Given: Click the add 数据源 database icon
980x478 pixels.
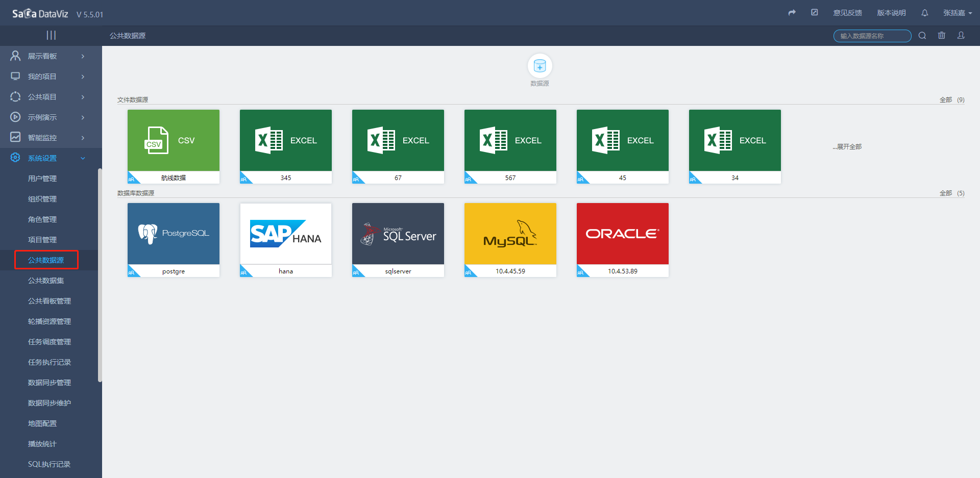Looking at the screenshot, I should [540, 66].
